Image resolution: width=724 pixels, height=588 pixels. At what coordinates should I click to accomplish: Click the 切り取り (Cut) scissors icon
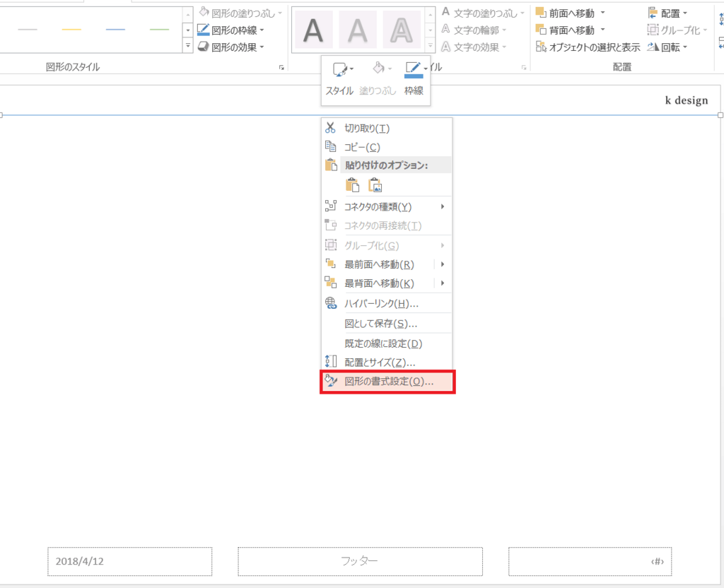coord(331,128)
